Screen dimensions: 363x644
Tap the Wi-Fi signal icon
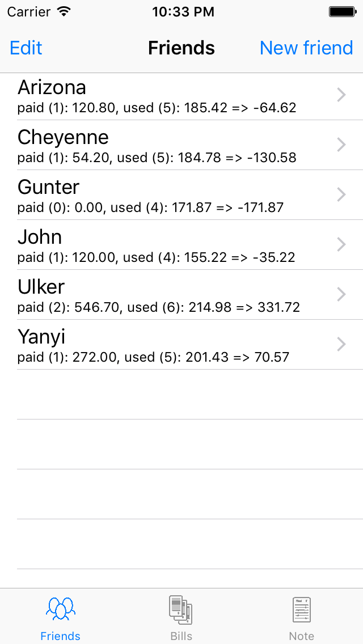coord(64,11)
